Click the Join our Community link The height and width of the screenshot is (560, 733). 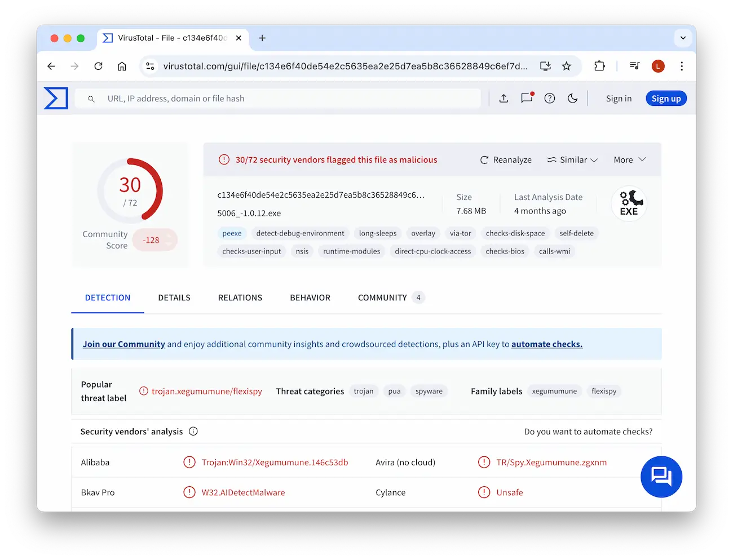pyautogui.click(x=124, y=344)
